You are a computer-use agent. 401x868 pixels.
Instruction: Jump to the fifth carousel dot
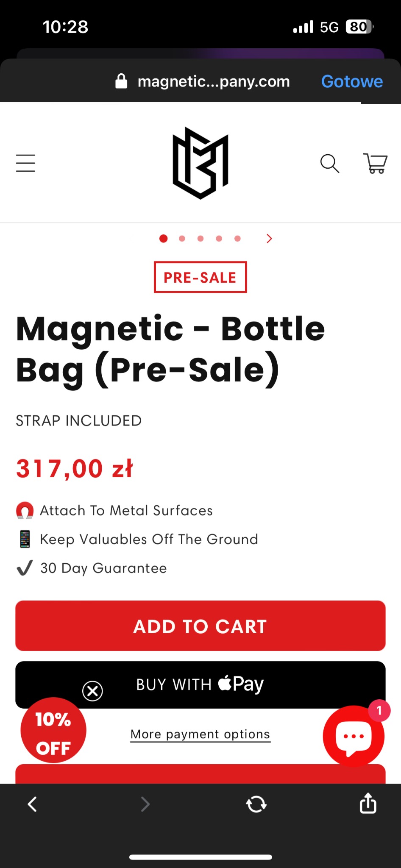tap(237, 239)
